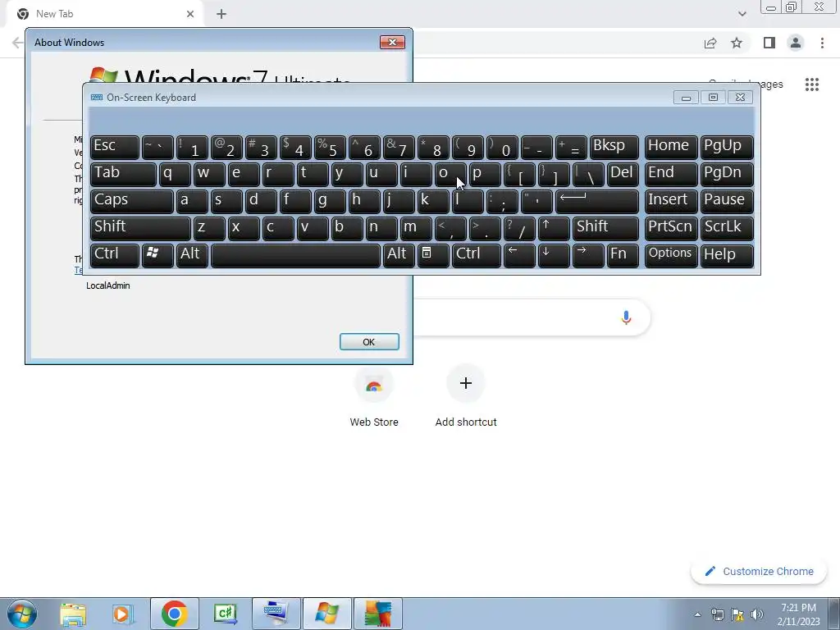Click the Enter key arrow icon
The height and width of the screenshot is (630, 840).
[x=597, y=201]
